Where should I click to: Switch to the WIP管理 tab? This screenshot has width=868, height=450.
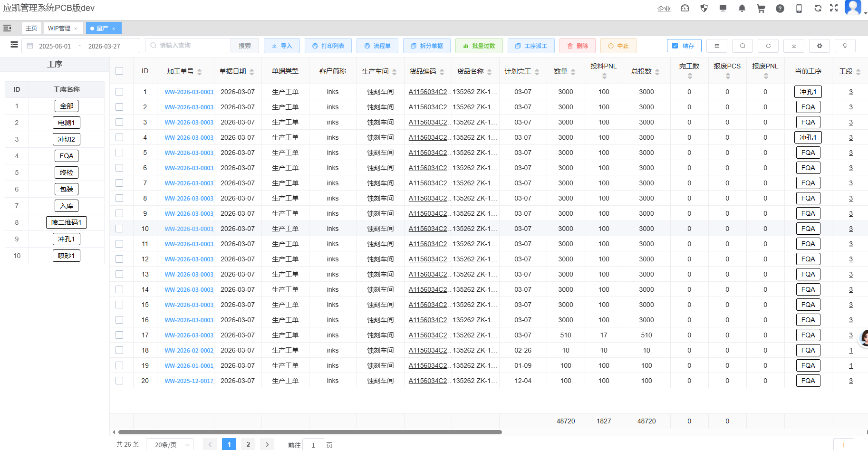pyautogui.click(x=59, y=29)
